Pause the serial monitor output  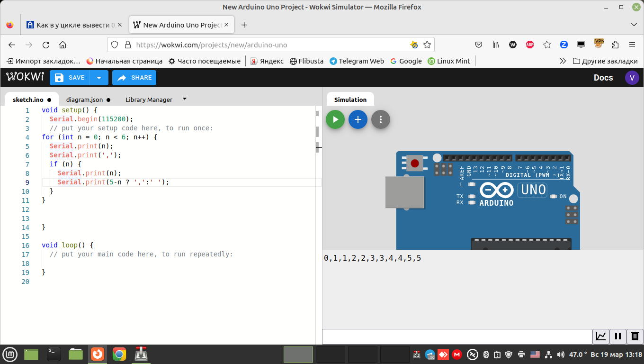coord(618,337)
